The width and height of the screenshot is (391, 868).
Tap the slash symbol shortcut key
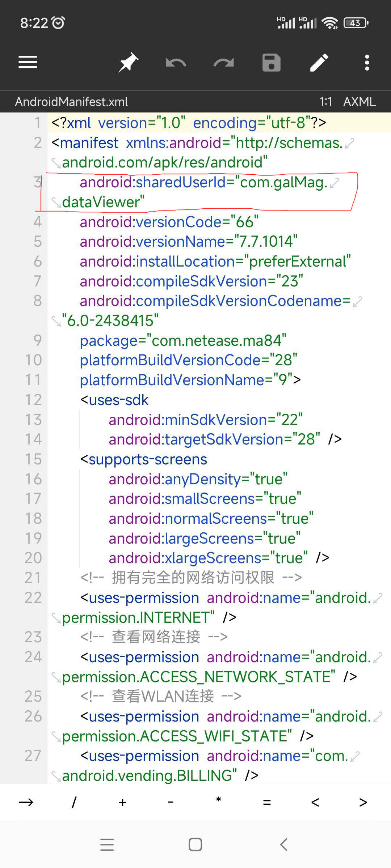tap(74, 802)
